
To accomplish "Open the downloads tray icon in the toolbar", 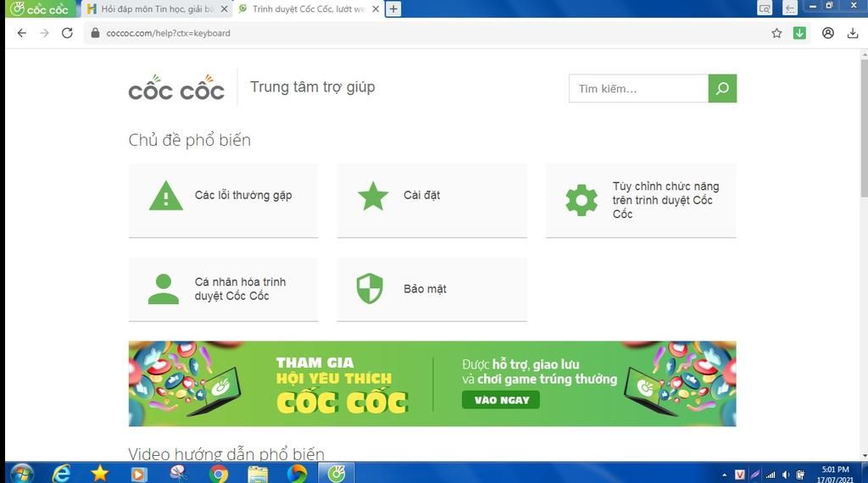I will pos(853,33).
